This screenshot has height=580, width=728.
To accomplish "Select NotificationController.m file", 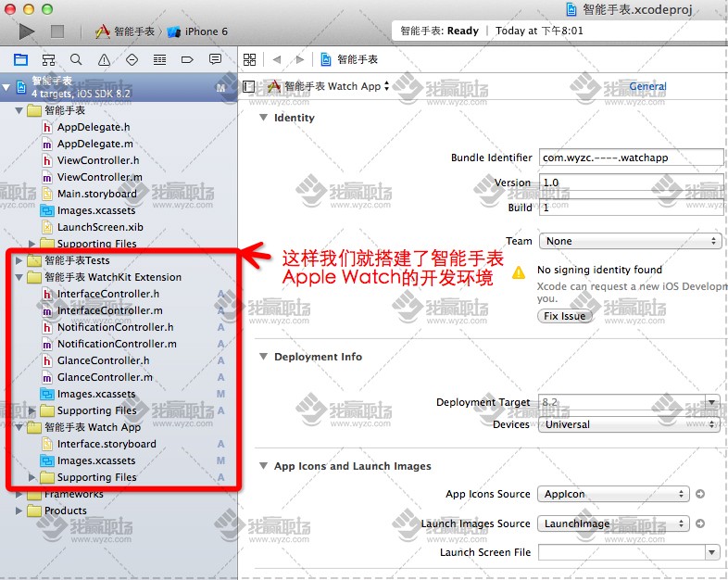I will click(117, 344).
